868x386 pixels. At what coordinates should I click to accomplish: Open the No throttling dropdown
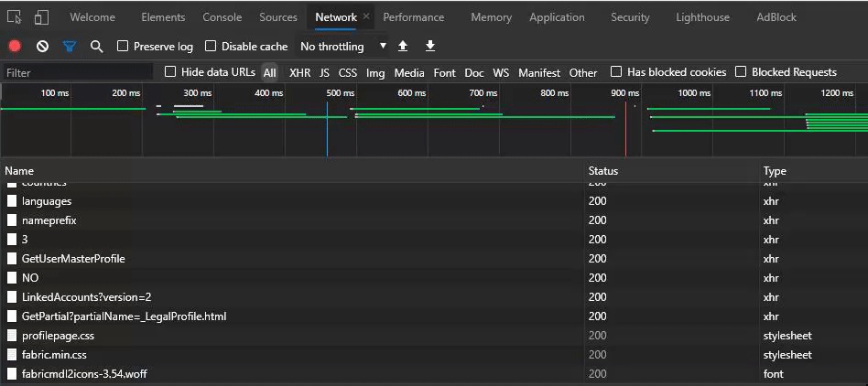tap(343, 47)
